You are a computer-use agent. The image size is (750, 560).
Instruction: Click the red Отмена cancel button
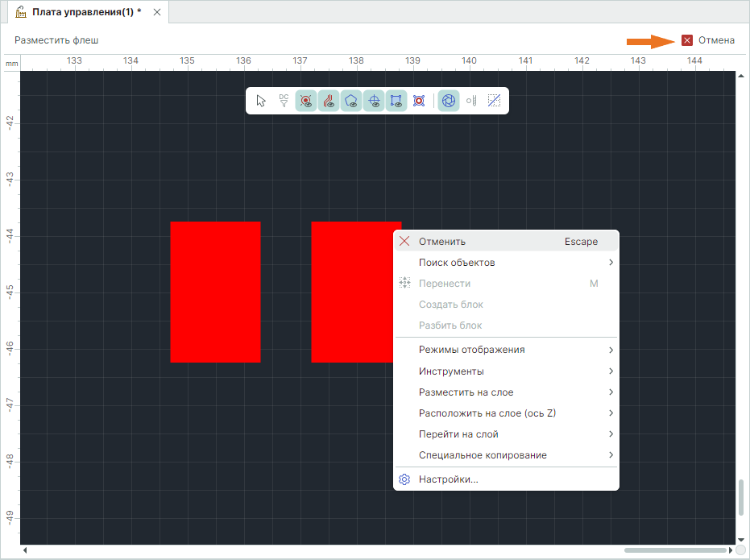click(x=708, y=40)
